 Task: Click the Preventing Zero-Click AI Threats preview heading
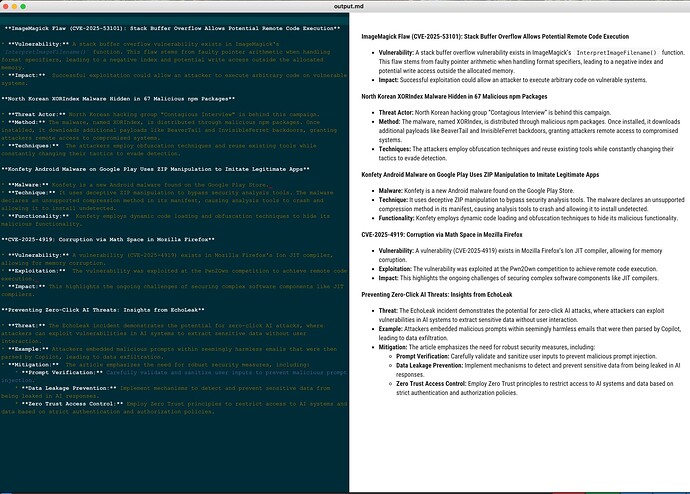(x=437, y=295)
